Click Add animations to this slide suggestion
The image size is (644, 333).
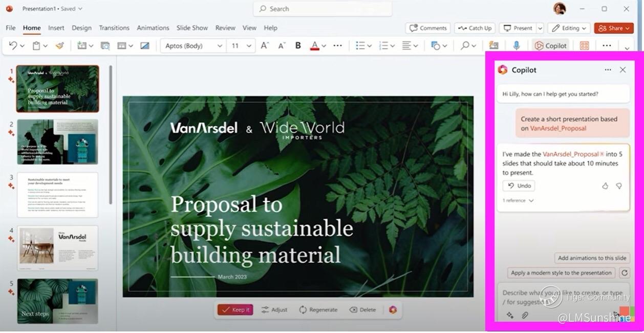pos(592,258)
